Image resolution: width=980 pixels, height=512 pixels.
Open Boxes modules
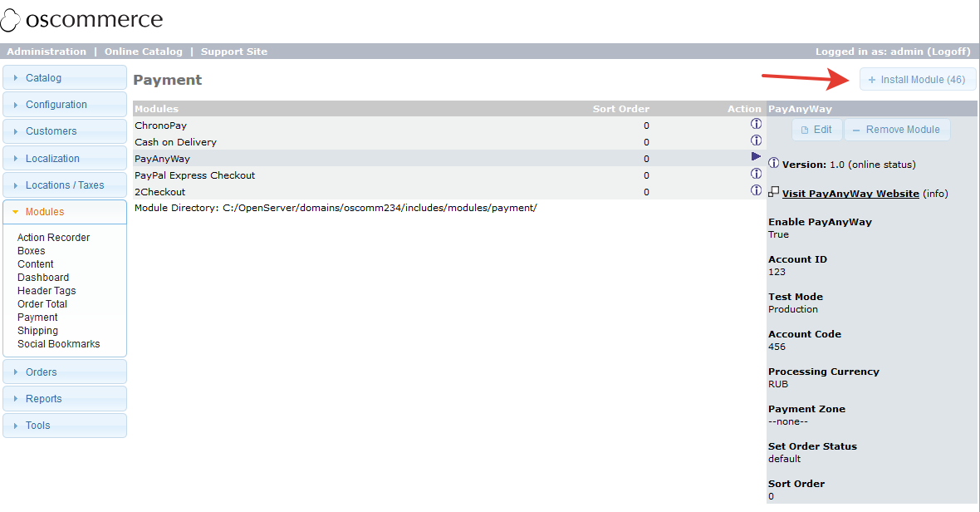point(32,251)
